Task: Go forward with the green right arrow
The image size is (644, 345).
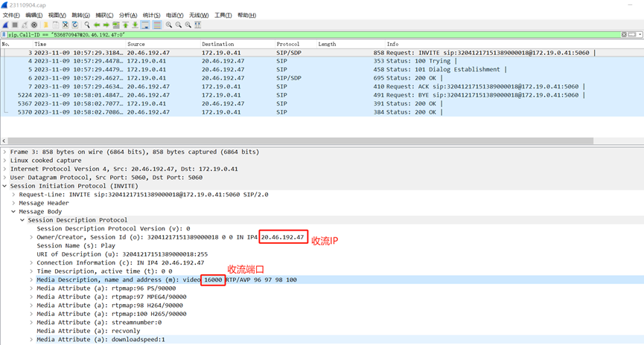Action: click(x=106, y=25)
